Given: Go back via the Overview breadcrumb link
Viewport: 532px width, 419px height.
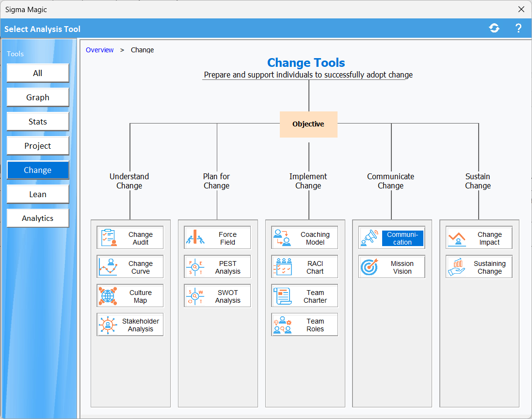Looking at the screenshot, I should (x=99, y=50).
